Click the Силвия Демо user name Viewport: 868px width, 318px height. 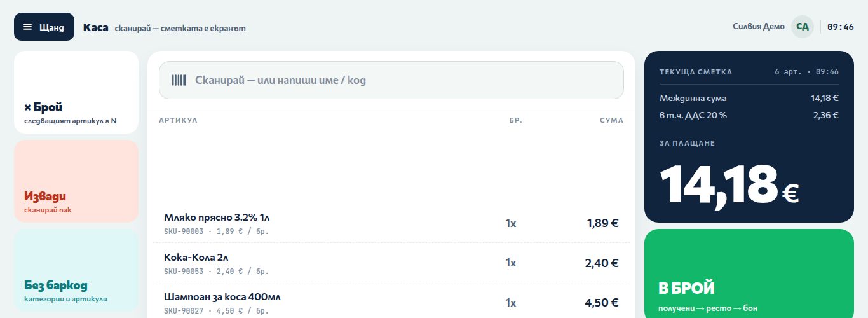[759, 27]
